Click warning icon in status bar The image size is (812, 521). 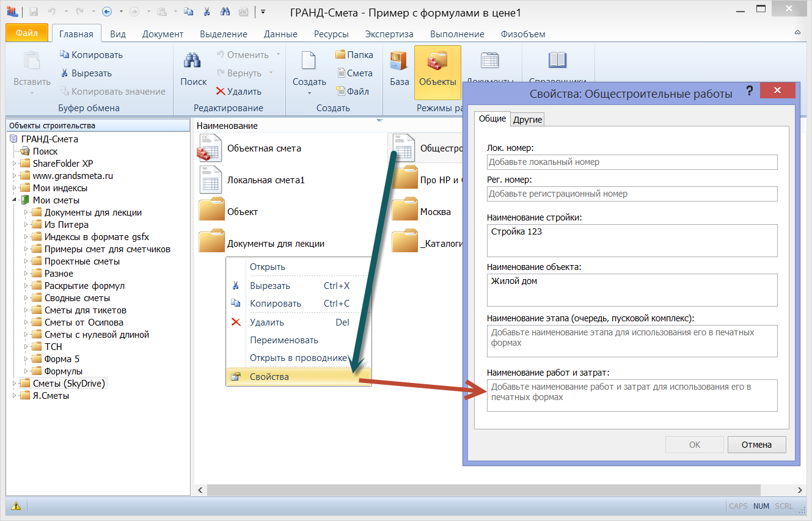(x=16, y=506)
